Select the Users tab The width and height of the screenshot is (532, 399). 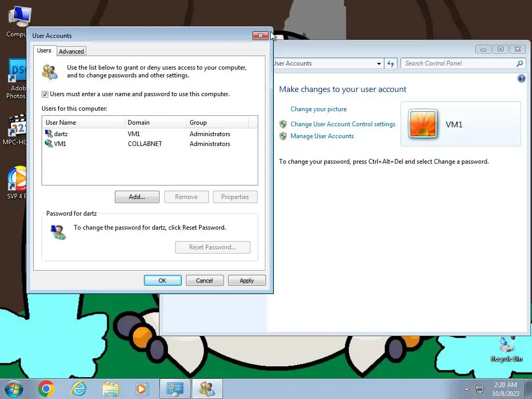pyautogui.click(x=44, y=50)
